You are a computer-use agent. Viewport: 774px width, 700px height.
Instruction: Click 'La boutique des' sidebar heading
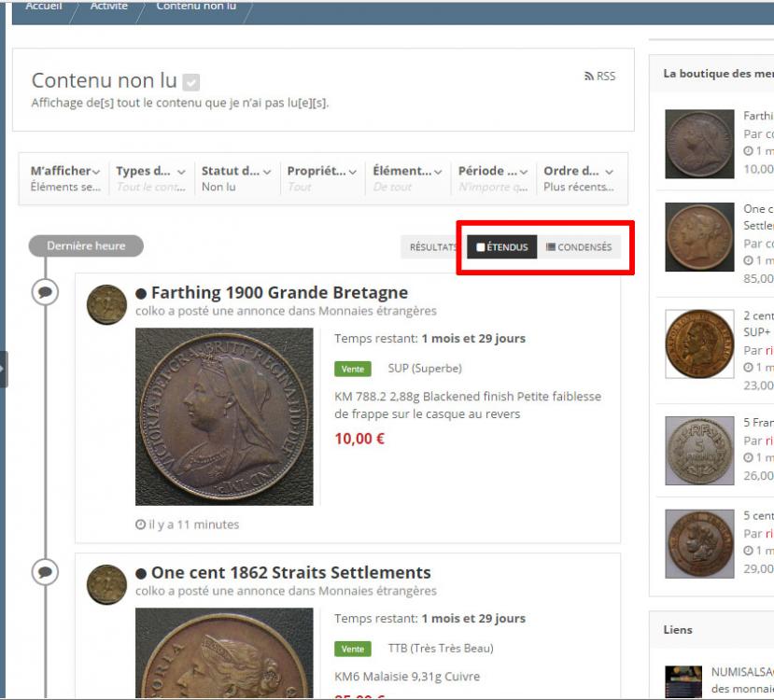click(718, 74)
